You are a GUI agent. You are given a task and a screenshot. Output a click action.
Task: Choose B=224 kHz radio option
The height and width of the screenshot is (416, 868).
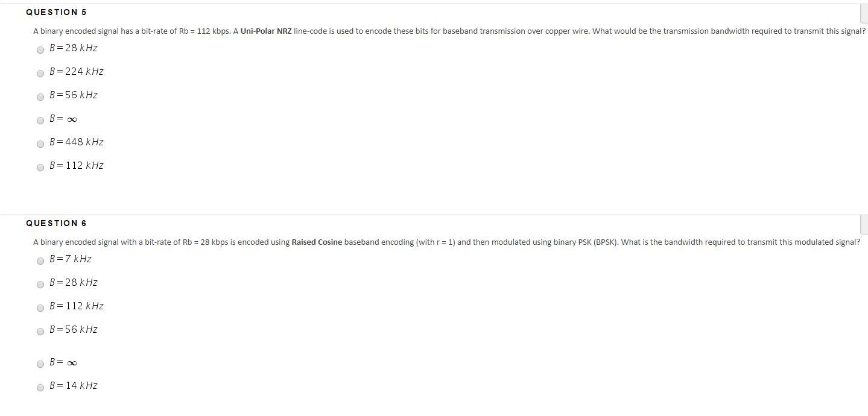[x=40, y=74]
